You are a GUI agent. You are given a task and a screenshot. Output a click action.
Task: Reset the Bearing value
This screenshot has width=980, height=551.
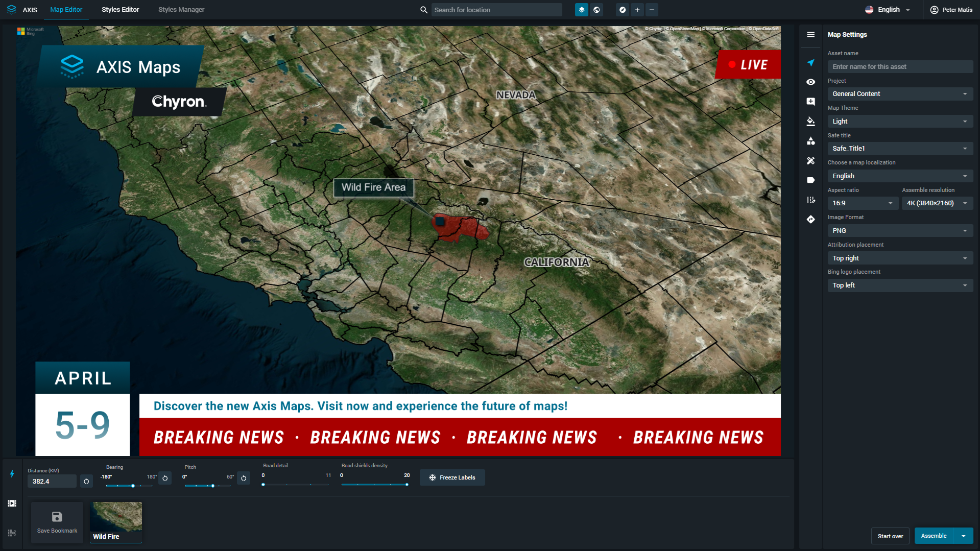[165, 478]
